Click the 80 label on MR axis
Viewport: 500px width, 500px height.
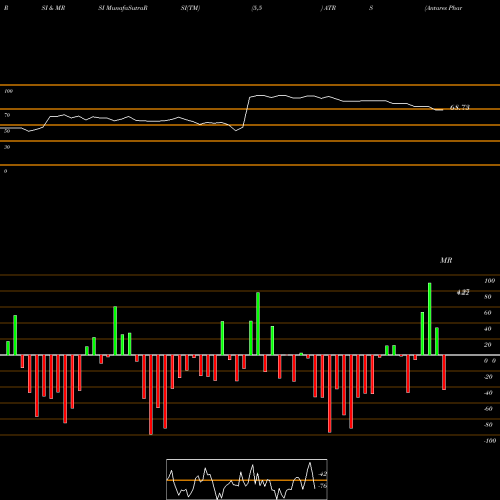pyautogui.click(x=488, y=297)
